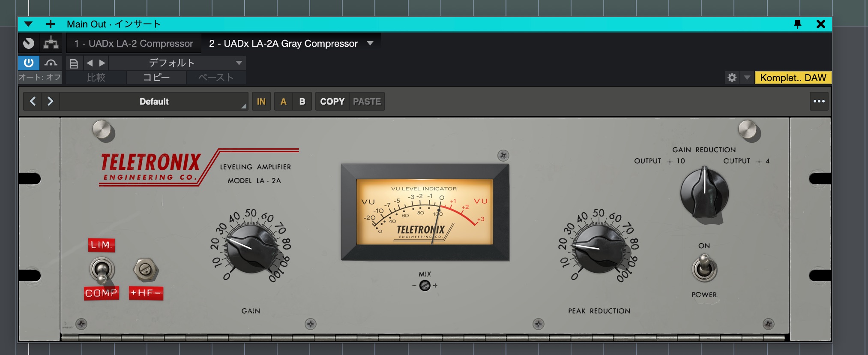Go to previous plugin preset chevron
The width and height of the screenshot is (868, 355).
tap(33, 101)
